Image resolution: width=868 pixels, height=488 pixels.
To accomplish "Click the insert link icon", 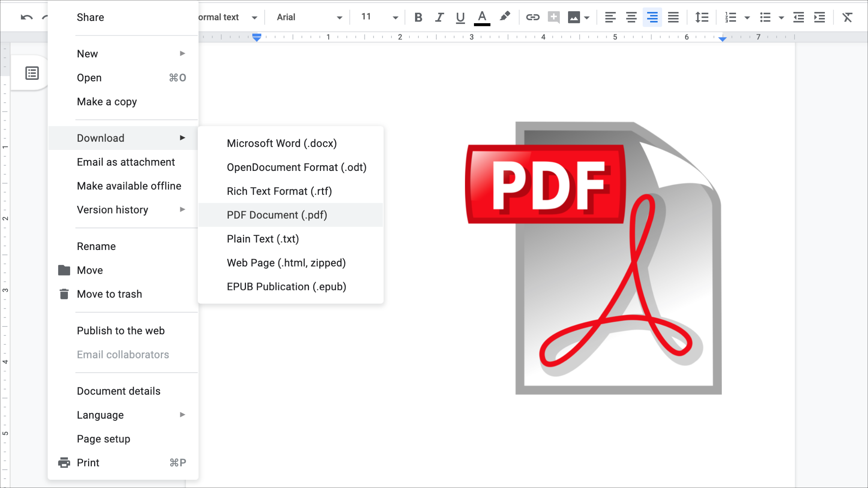I will 532,17.
